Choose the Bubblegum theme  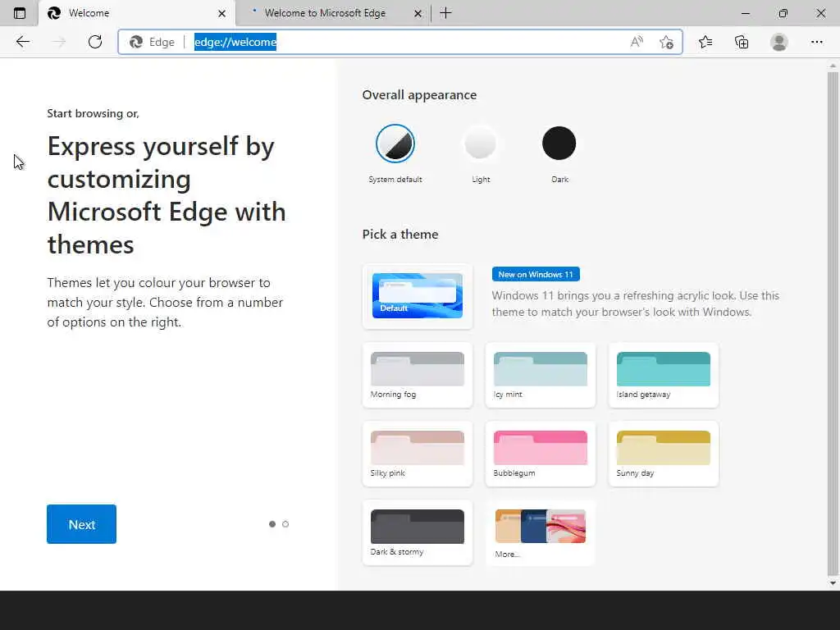pos(540,454)
